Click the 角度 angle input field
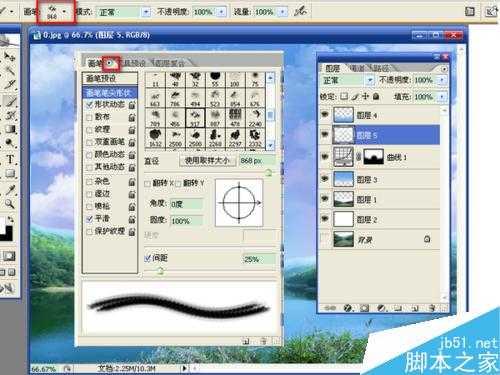The image size is (500, 375). tap(186, 204)
